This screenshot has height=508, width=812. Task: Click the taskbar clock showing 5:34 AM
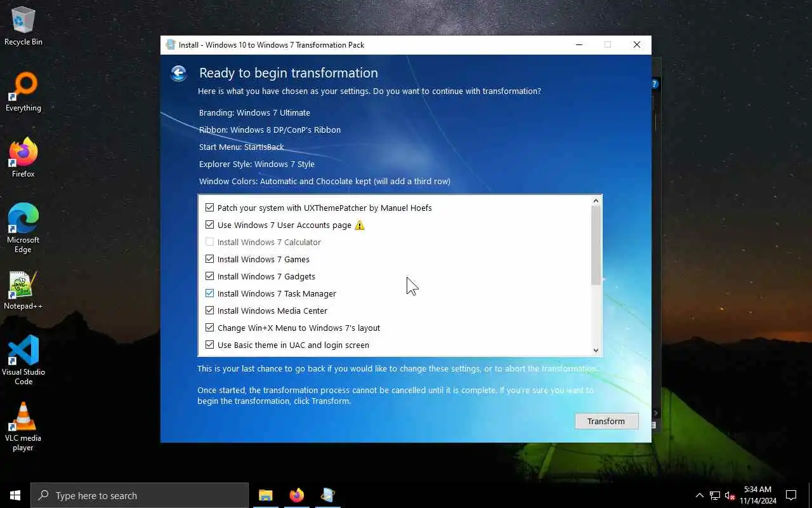758,495
